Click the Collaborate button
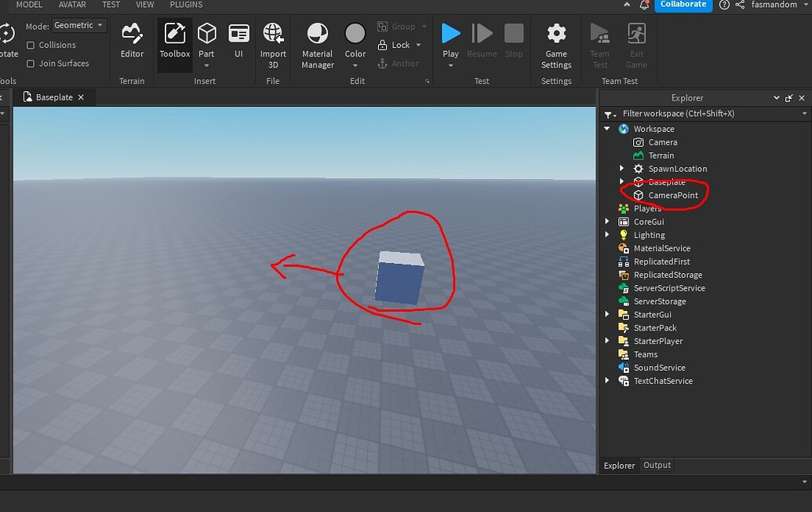 click(682, 5)
